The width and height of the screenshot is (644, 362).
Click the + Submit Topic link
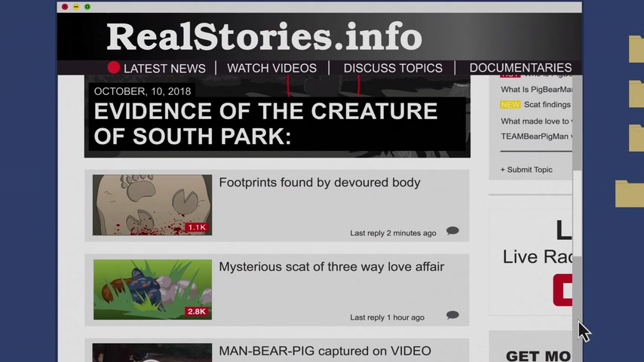pyautogui.click(x=526, y=170)
